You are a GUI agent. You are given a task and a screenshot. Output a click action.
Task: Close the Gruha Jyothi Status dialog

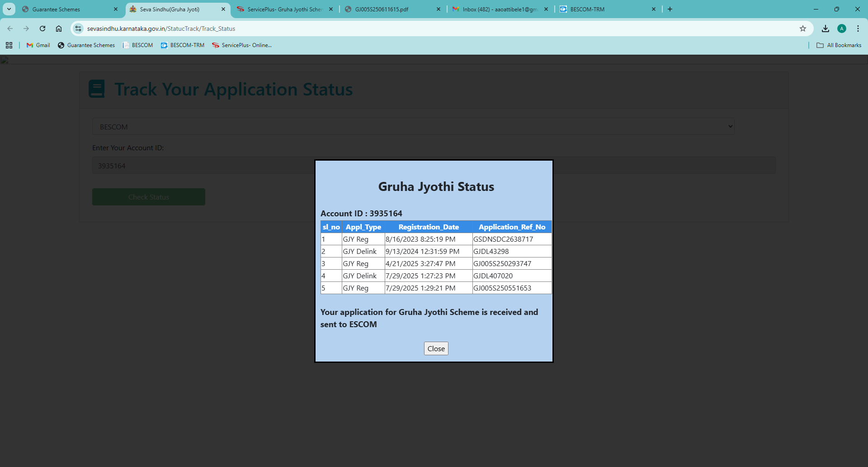point(436,348)
